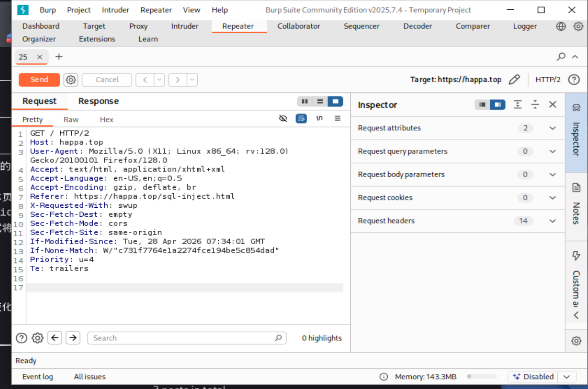
Task: Expand all Inspector sections
Action: tap(518, 105)
